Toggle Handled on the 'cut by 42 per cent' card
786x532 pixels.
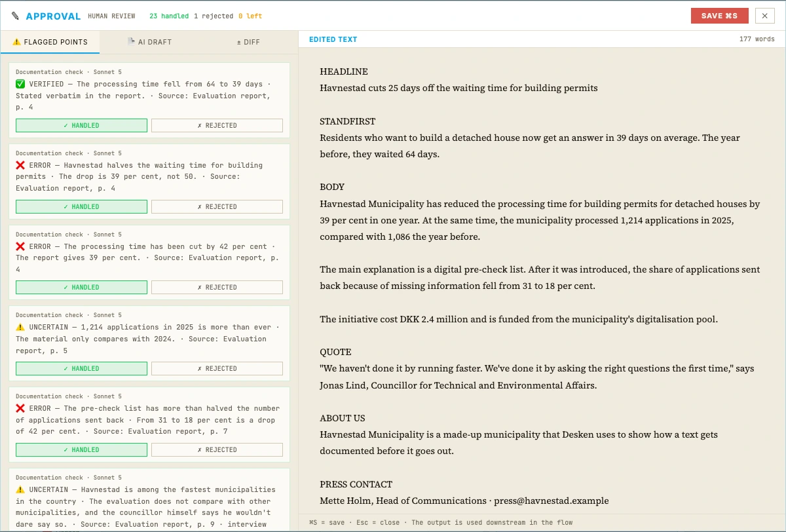point(81,287)
